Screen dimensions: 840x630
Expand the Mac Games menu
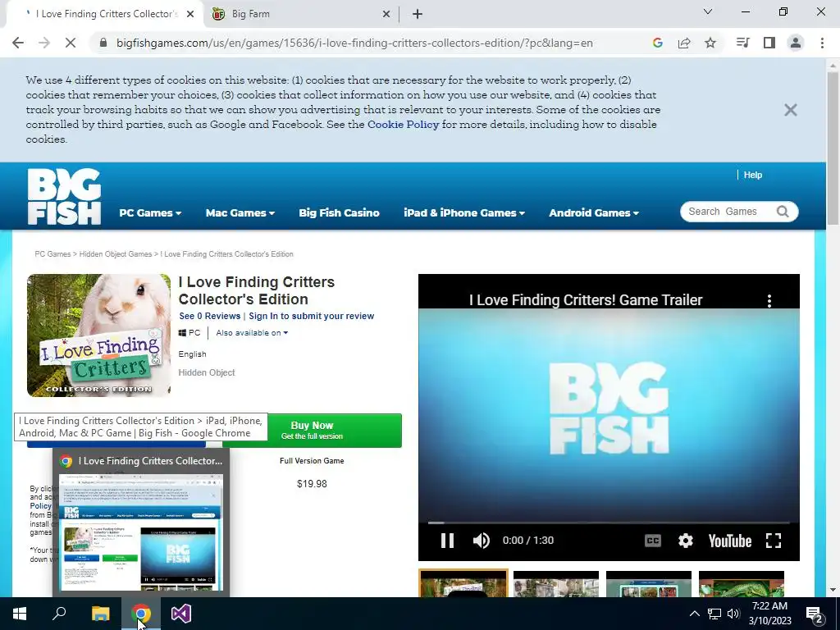pos(240,212)
